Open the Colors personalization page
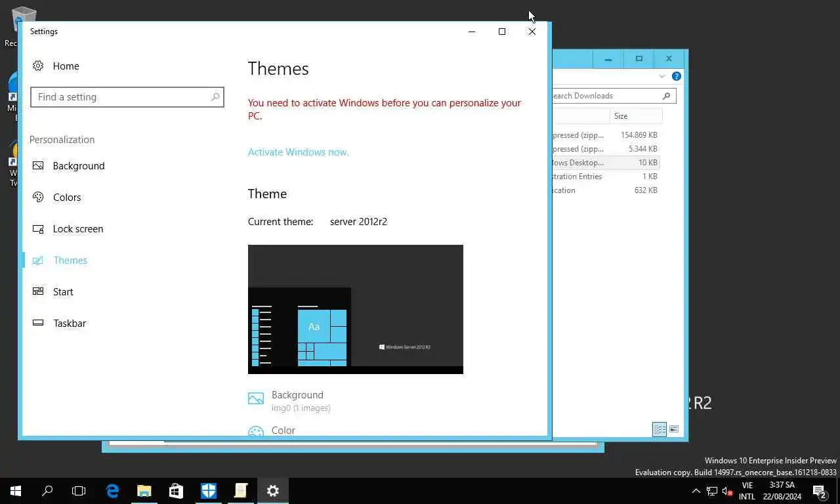The height and width of the screenshot is (504, 840). click(x=56, y=198)
